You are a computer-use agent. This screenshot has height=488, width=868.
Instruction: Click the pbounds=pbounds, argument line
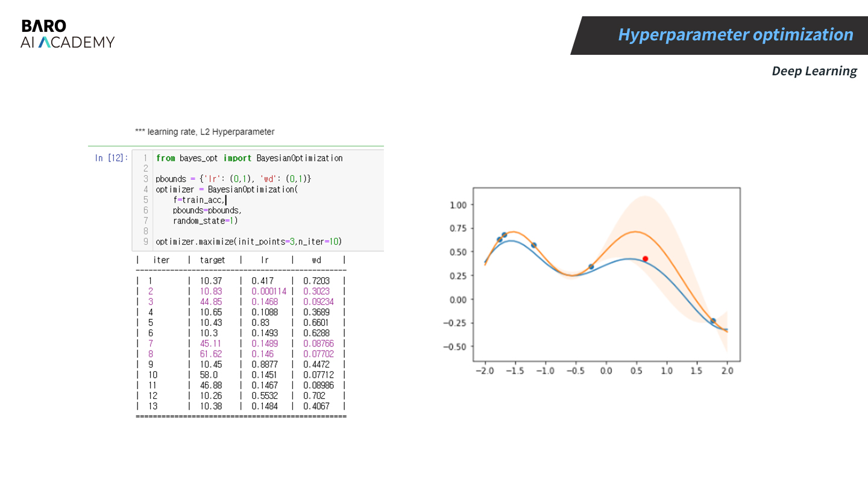(x=207, y=210)
